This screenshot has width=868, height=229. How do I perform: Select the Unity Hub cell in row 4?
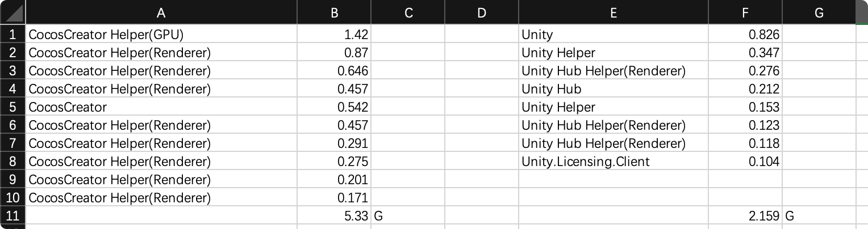(613, 89)
